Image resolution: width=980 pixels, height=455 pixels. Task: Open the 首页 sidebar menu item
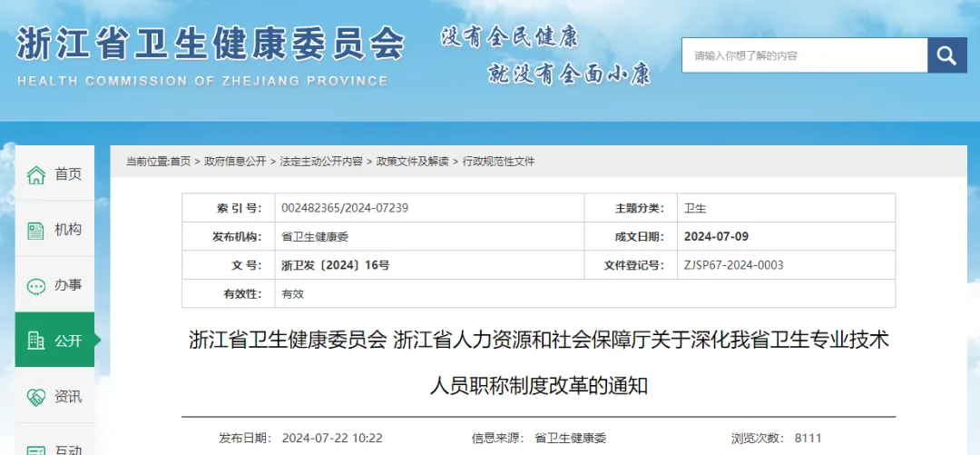tap(68, 174)
